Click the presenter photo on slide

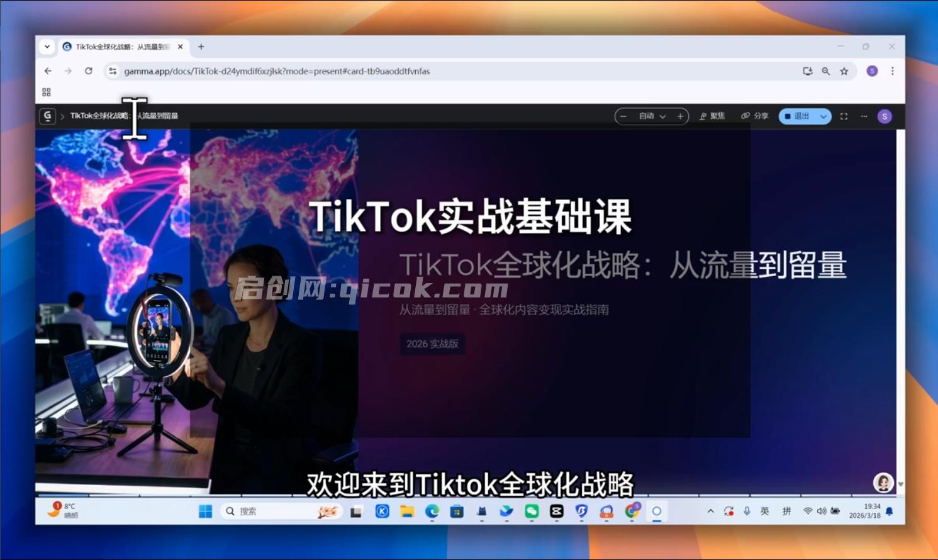196,311
